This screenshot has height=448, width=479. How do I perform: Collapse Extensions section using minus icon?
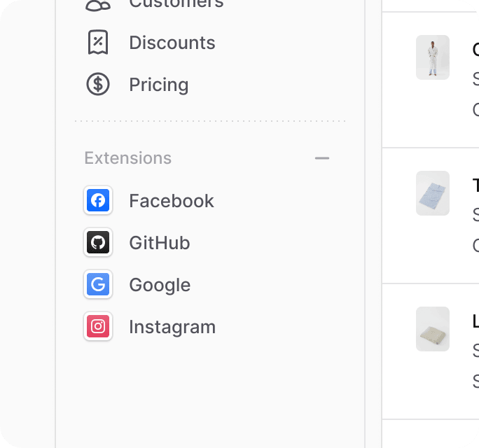pos(322,158)
